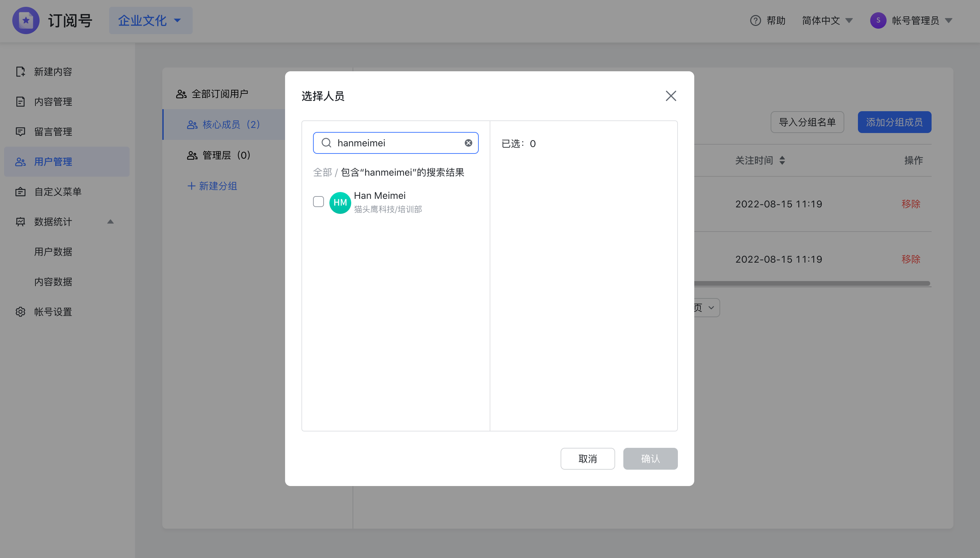
Task: Click Han Meimei name text
Action: click(379, 195)
